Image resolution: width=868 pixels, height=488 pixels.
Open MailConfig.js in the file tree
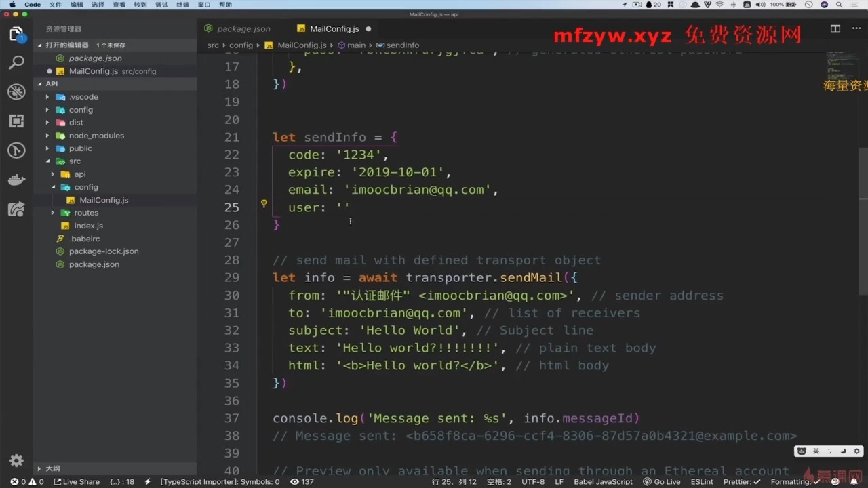[115, 200]
